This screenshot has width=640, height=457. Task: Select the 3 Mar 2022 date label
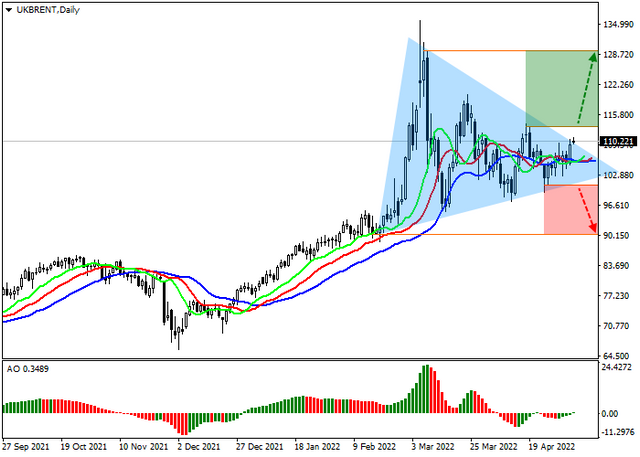[432, 447]
